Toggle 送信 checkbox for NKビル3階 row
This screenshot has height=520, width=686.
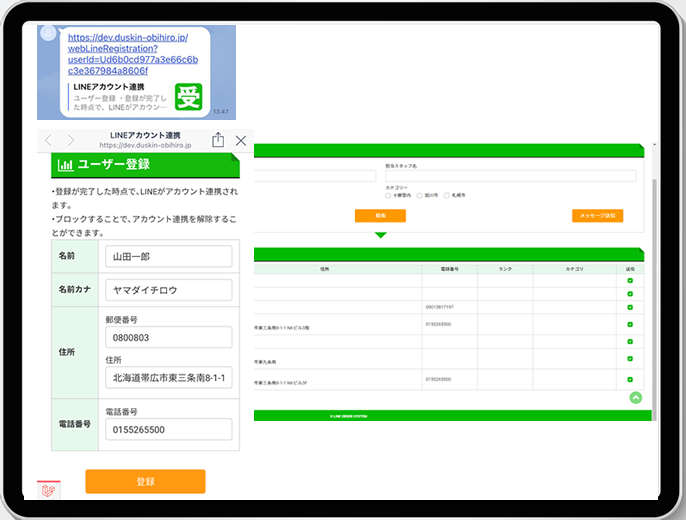(630, 325)
